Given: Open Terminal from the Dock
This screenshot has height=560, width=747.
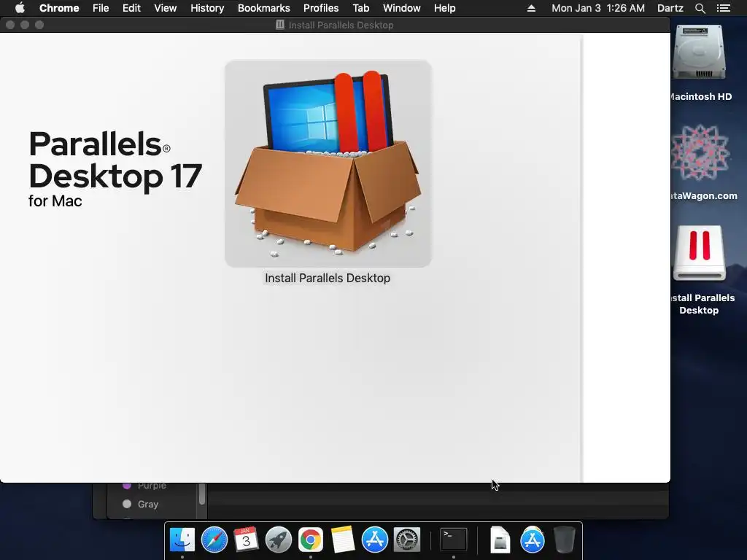Looking at the screenshot, I should 453,540.
